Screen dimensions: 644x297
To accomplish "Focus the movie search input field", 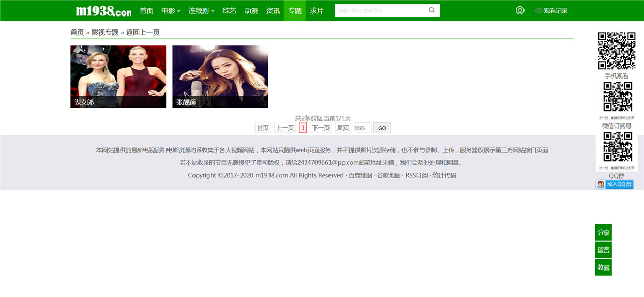I will 380,10.
